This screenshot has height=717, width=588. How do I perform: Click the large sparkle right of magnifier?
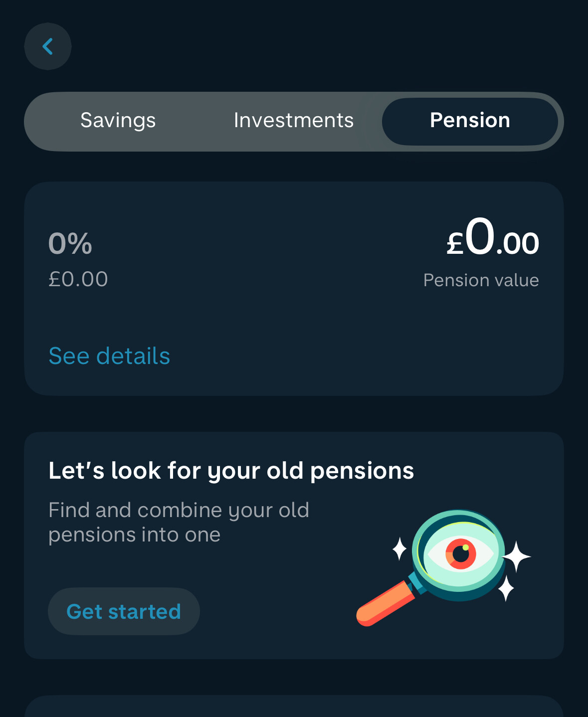coord(517,556)
